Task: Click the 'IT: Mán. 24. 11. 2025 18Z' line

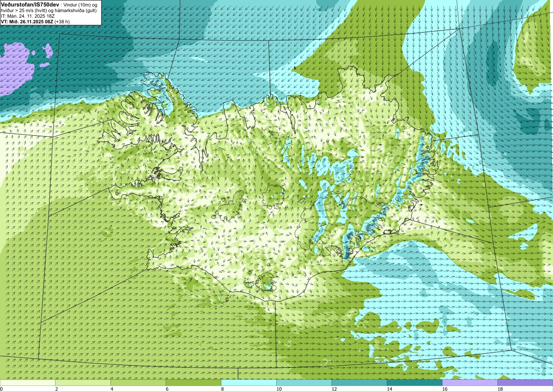Action: 27,16
